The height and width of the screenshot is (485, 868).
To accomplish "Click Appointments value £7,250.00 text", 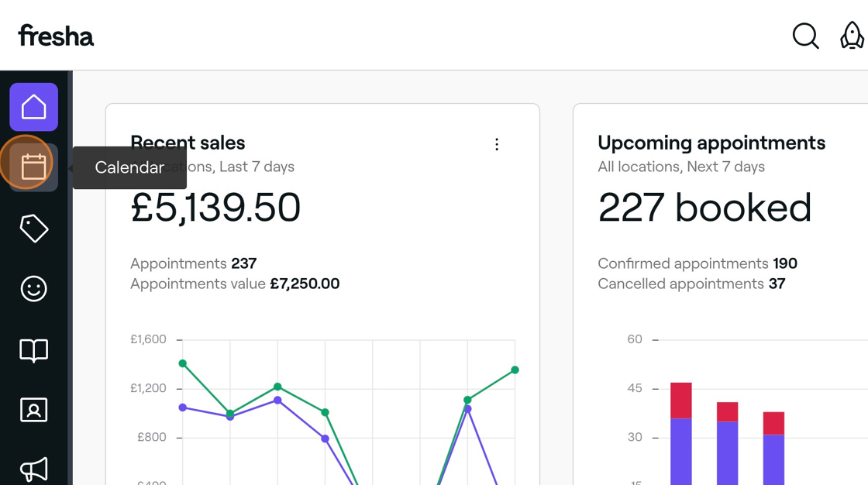I will [235, 284].
